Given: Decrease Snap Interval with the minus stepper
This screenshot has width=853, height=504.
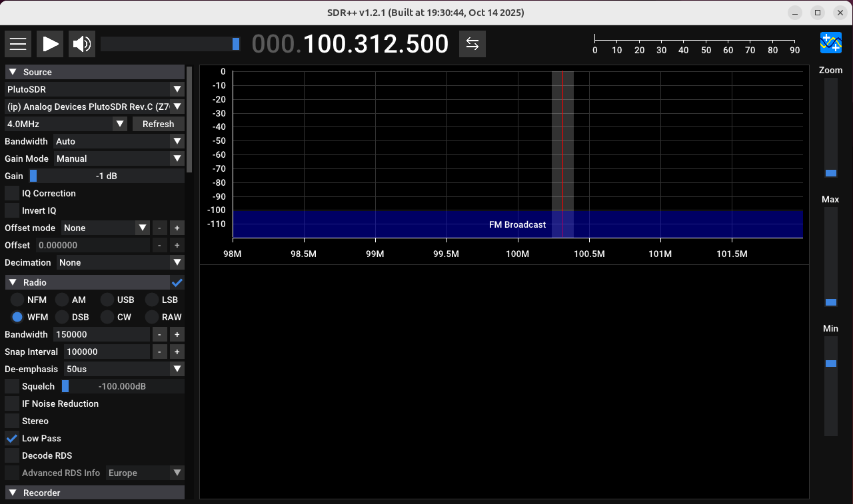Looking at the screenshot, I should [159, 351].
